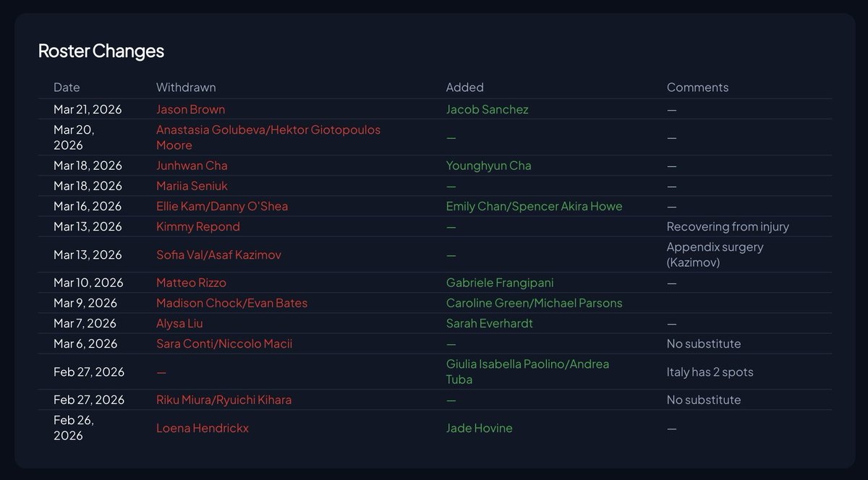
Task: Select the Withdrawn column header
Action: (x=186, y=87)
